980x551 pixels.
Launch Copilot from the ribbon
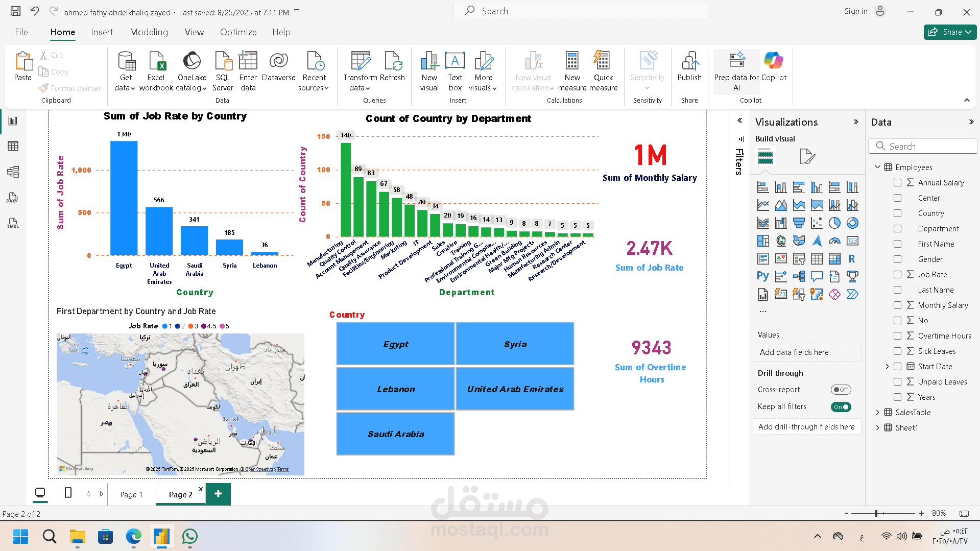click(774, 66)
